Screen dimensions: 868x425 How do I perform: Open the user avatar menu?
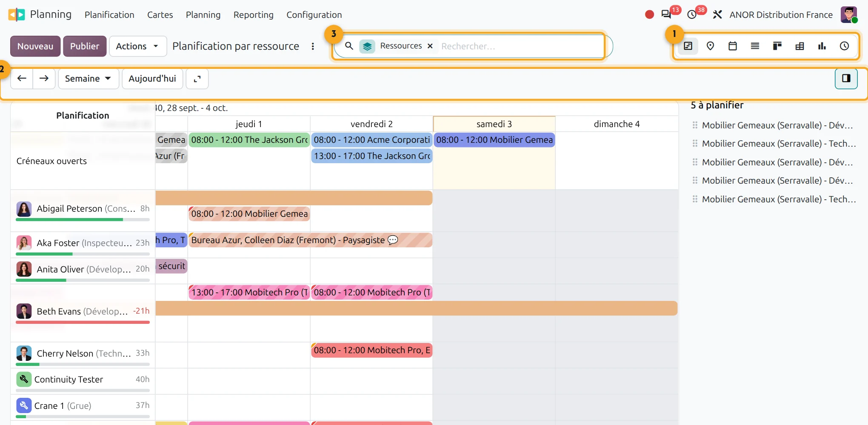pos(849,14)
